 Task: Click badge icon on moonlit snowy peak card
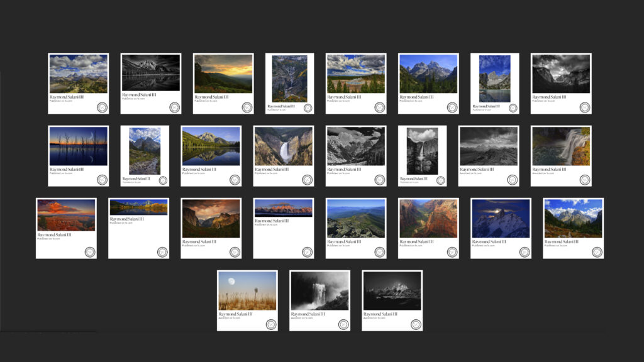525,252
